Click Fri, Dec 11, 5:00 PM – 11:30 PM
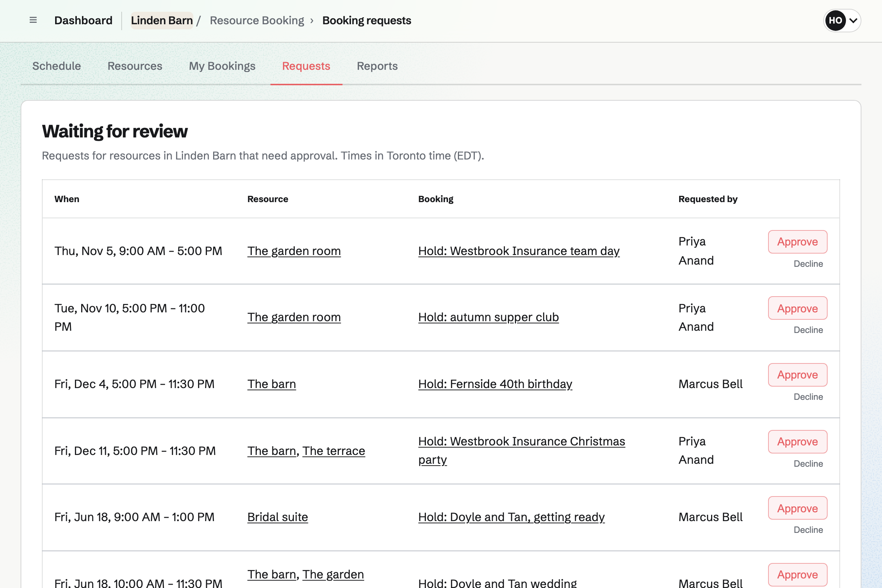The image size is (882, 588). click(135, 451)
